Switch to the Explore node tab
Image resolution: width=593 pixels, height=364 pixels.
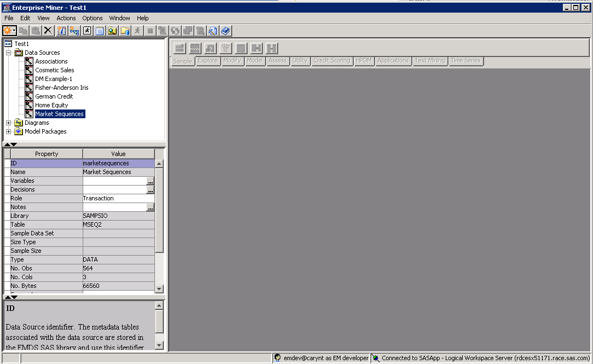point(208,61)
